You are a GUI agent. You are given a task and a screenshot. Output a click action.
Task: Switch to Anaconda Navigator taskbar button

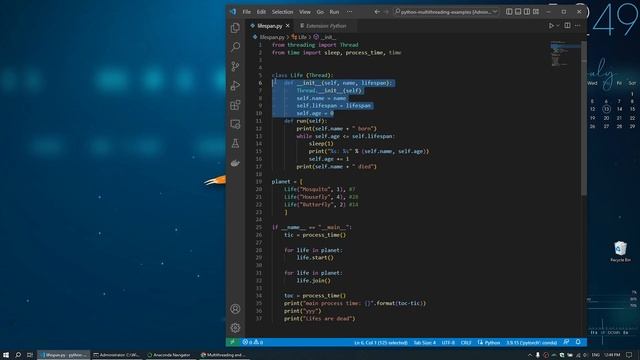coord(169,355)
